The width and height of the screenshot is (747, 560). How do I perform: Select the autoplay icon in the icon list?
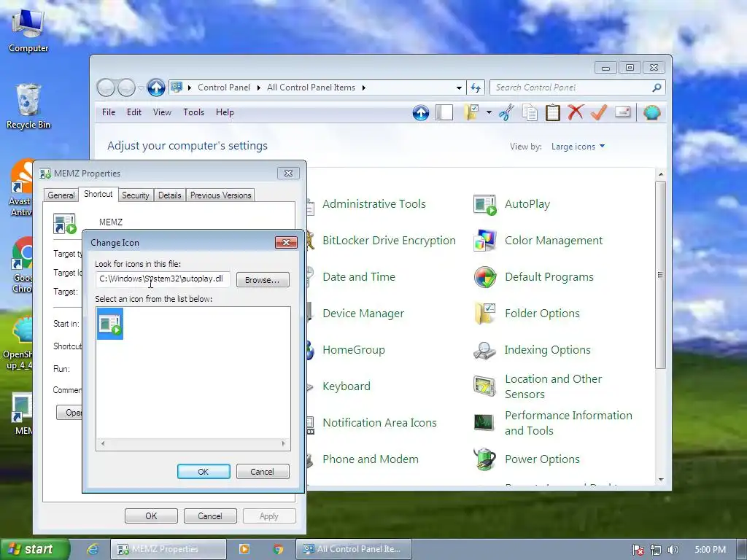[x=110, y=324]
